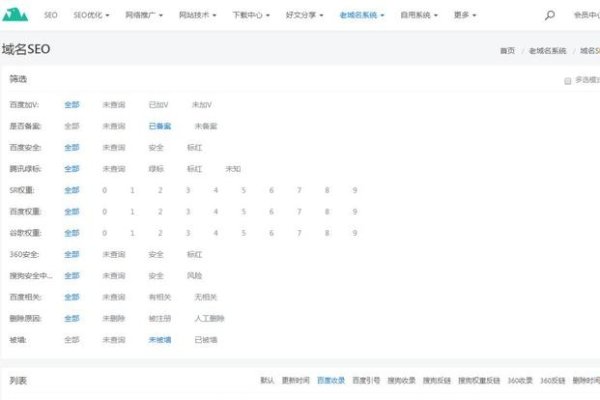Expand the 下载中心 dropdown menu
Screen dimensions: 600x400
pos(251,15)
